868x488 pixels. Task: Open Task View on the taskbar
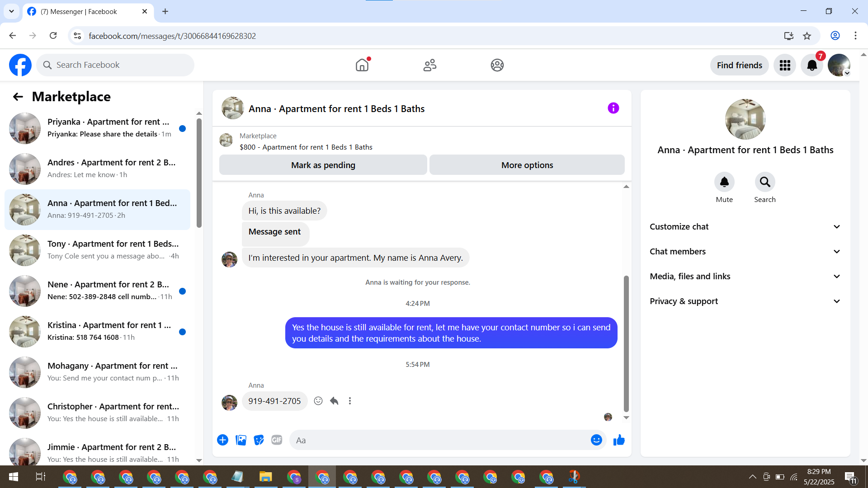(40, 477)
